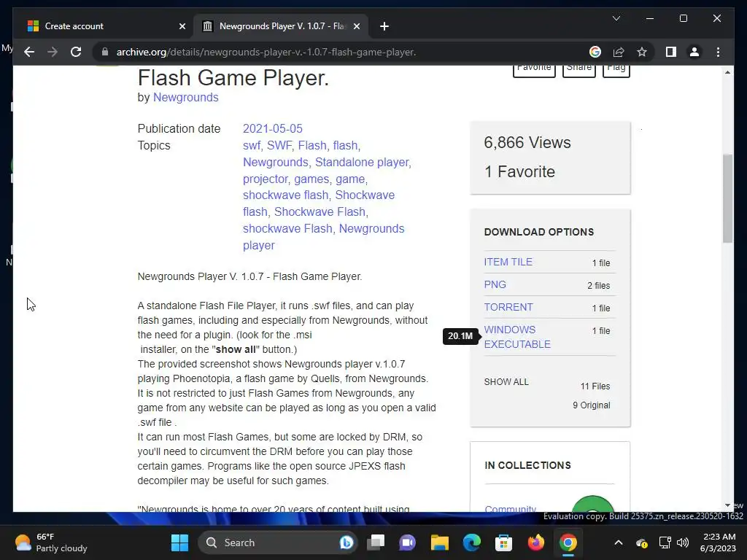Image resolution: width=747 pixels, height=560 pixels.
Task: Go back to previous page in Chrome
Action: tap(29, 52)
